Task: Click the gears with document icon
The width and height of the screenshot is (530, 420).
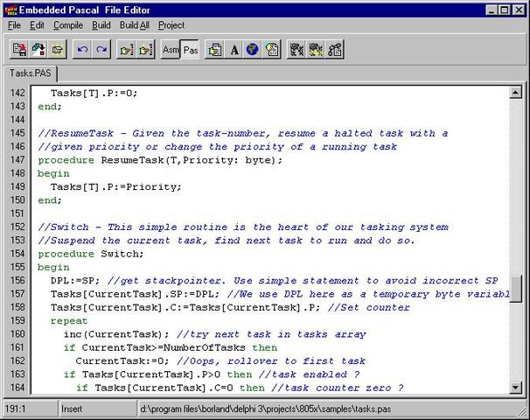Action: pos(334,50)
